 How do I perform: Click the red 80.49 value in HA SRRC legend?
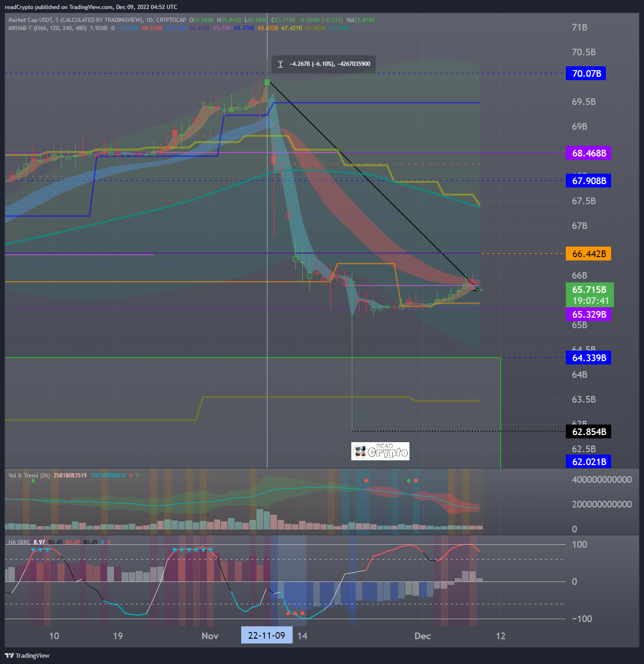click(x=73, y=542)
